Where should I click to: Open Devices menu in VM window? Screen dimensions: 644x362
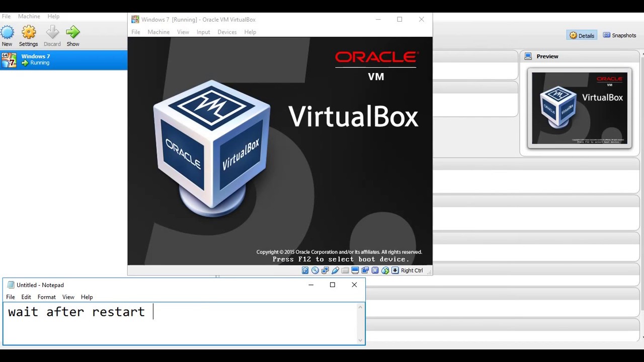click(227, 32)
